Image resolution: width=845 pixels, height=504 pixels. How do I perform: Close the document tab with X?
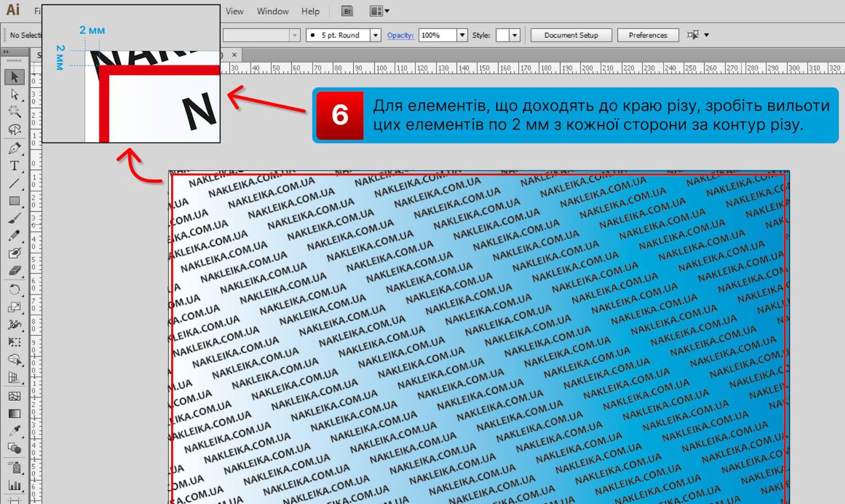tap(234, 55)
